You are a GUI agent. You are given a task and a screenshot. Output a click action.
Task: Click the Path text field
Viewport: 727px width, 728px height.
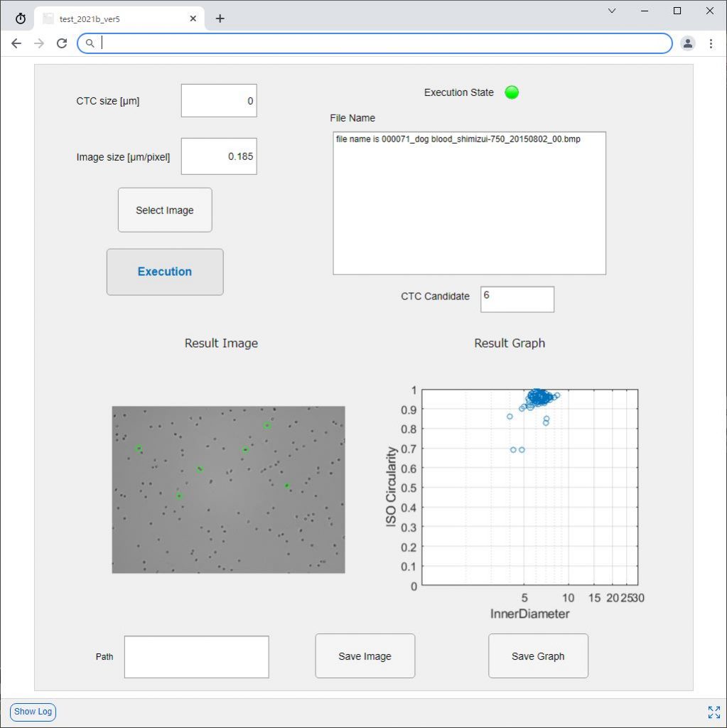tap(196, 657)
